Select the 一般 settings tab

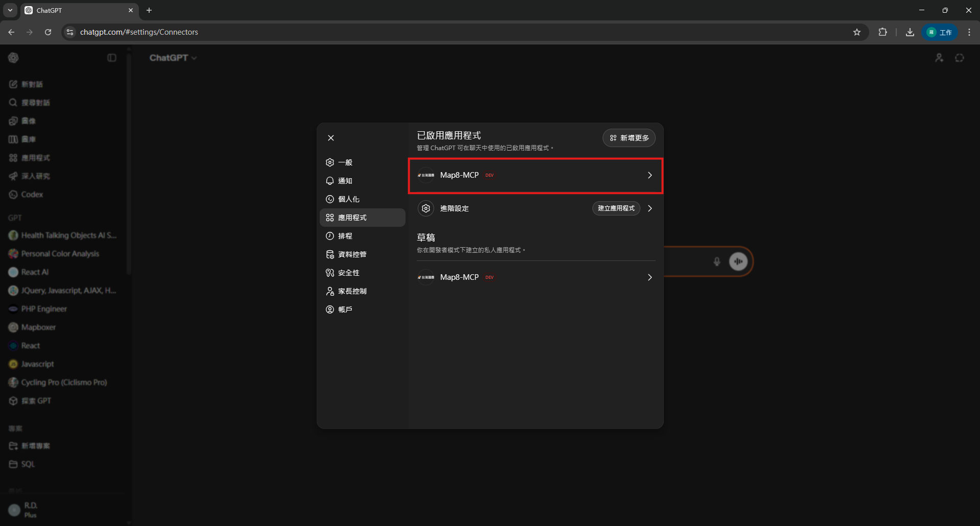pos(363,162)
